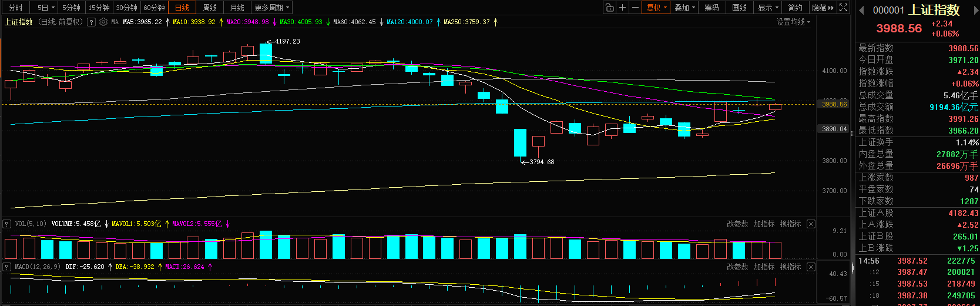The width and height of the screenshot is (980, 306).
Task: Switch to 周线 weekly tab
Action: pos(210,8)
